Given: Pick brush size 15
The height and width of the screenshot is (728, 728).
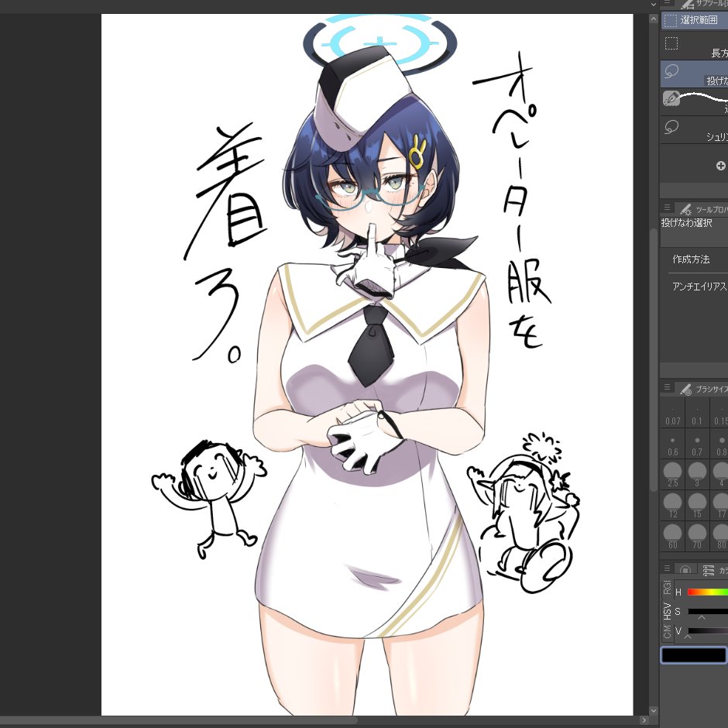Looking at the screenshot, I should coord(697,506).
